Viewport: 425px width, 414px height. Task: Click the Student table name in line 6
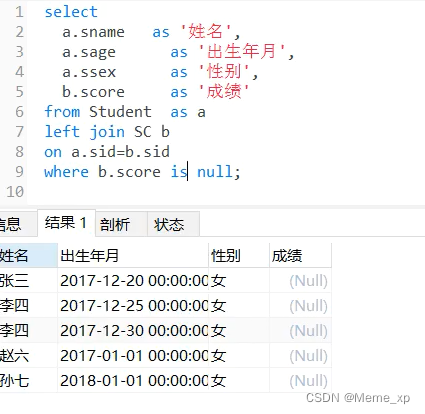point(120,112)
